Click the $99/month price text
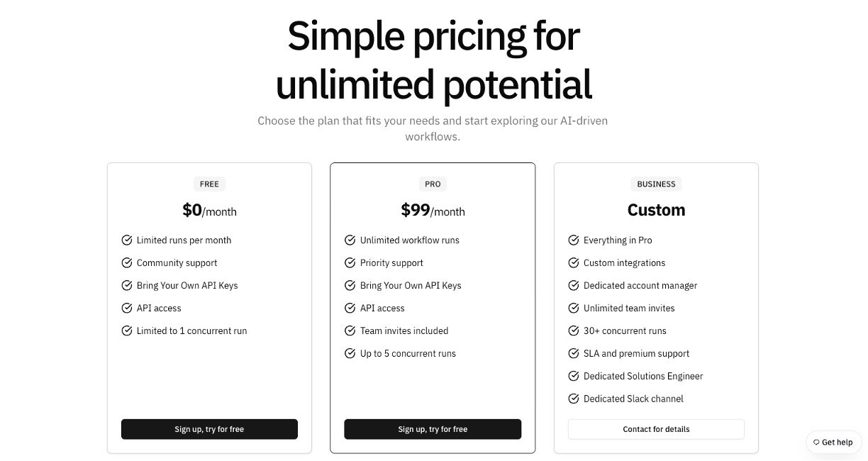This screenshot has width=868, height=461. pos(433,211)
